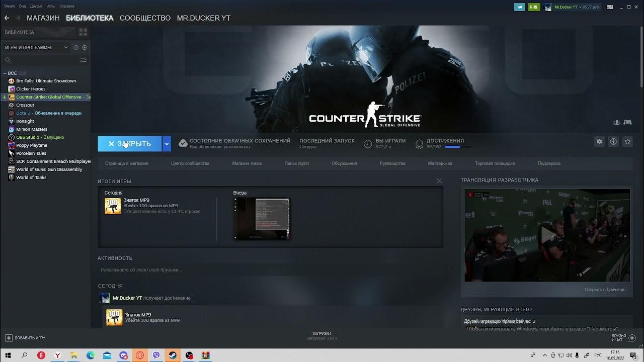
Task: Click the Steam taskbar icon
Action: click(173, 355)
